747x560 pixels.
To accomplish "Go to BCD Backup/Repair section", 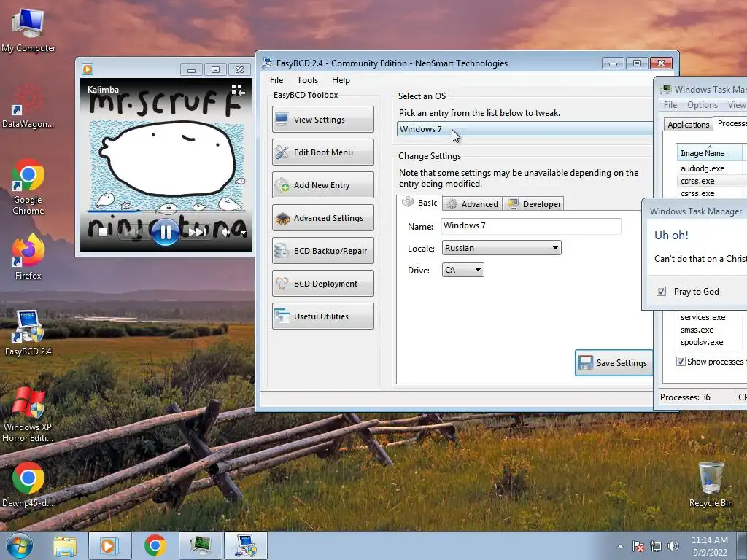I will pyautogui.click(x=322, y=251).
